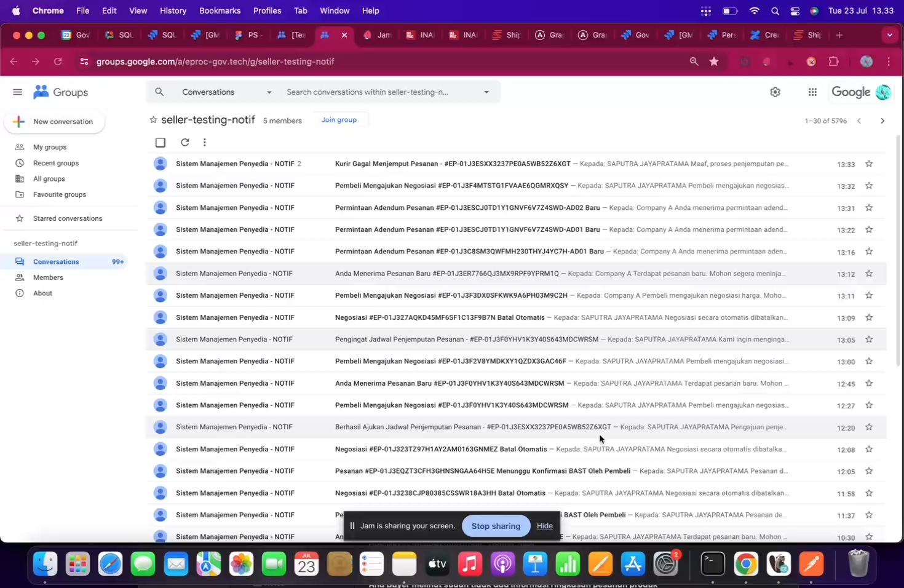Select all conversations with the checkbox
904x588 pixels.
coord(160,142)
